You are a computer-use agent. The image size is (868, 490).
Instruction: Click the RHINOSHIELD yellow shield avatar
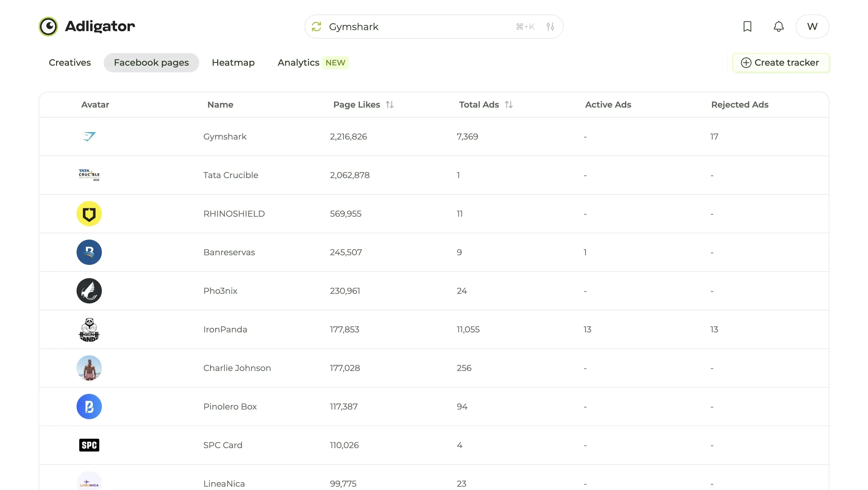[x=89, y=214]
